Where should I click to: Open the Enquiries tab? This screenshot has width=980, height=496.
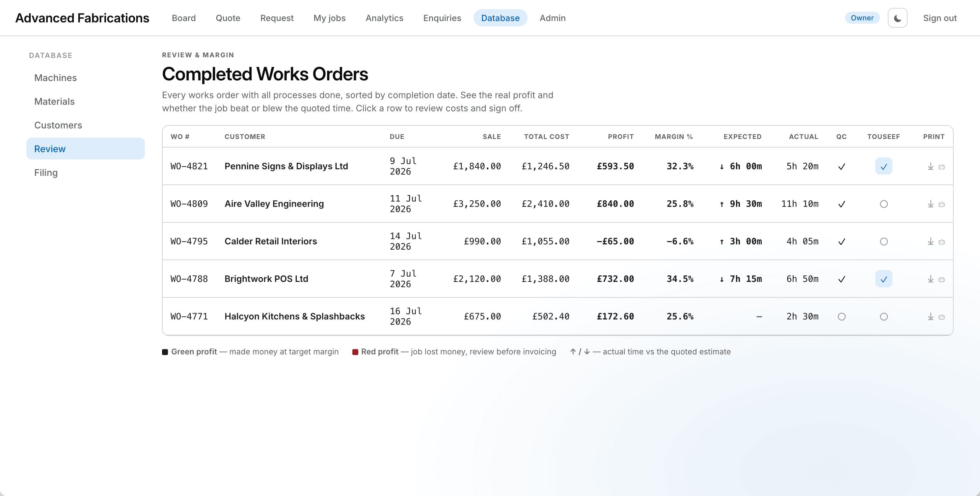(442, 18)
